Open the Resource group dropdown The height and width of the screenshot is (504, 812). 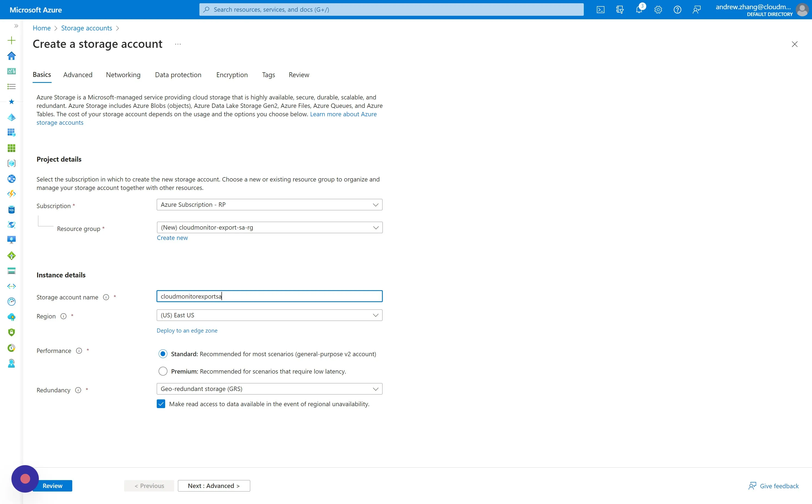click(269, 227)
